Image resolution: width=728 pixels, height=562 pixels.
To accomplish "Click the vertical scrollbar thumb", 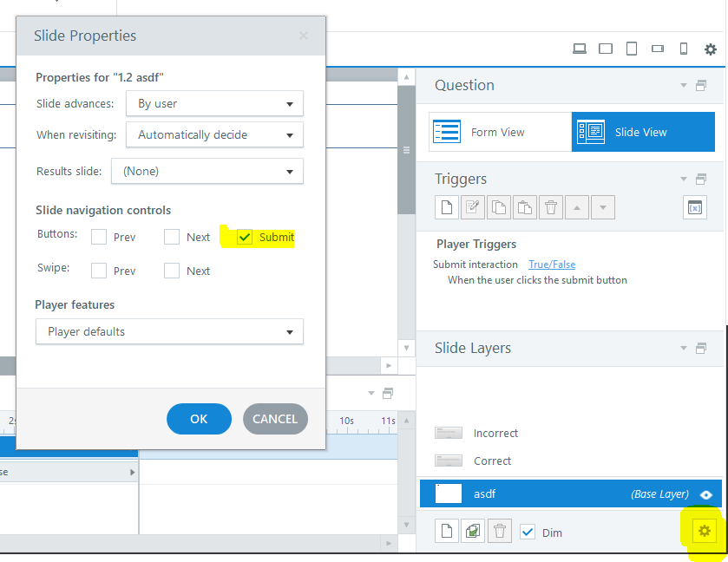I will tap(406, 149).
